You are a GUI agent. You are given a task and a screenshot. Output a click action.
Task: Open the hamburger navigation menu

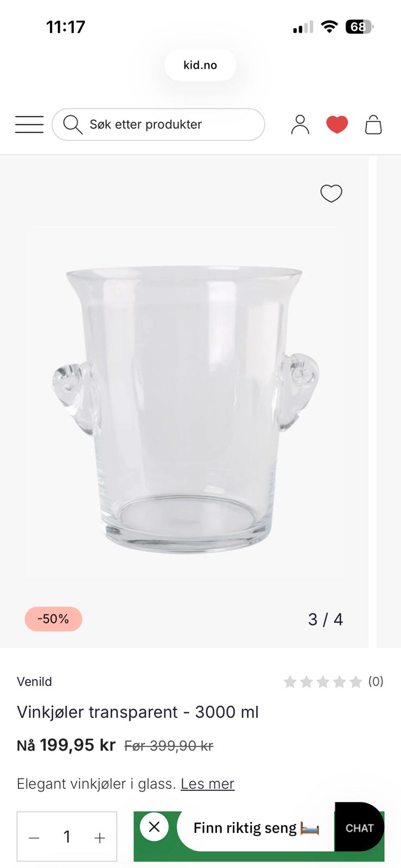pos(29,124)
